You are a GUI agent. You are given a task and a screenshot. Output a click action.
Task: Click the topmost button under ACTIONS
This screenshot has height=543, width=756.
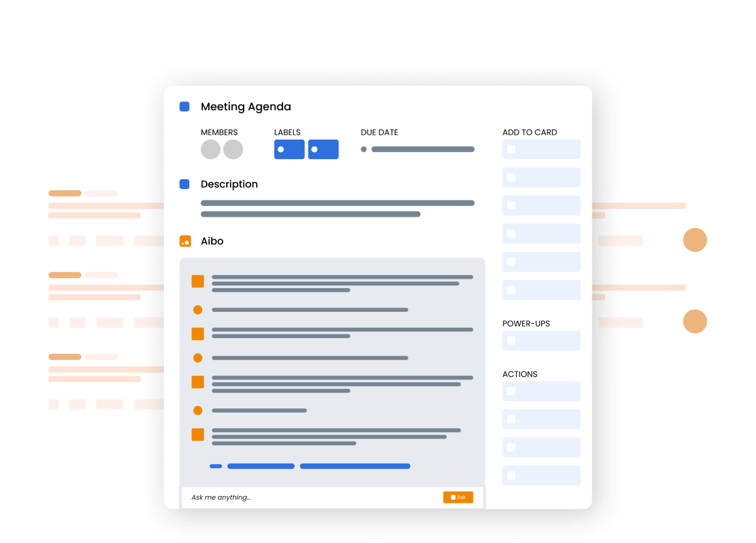pos(541,391)
